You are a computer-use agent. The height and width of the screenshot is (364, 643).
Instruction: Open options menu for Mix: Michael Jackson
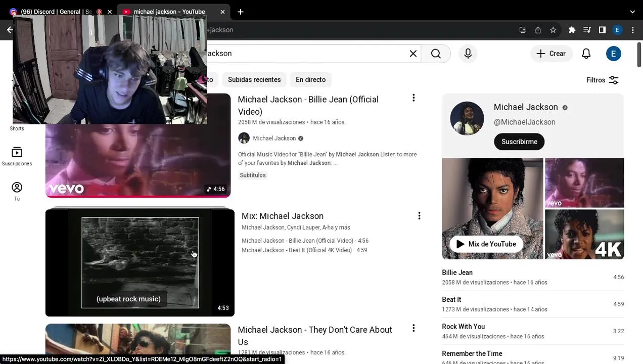point(419,216)
